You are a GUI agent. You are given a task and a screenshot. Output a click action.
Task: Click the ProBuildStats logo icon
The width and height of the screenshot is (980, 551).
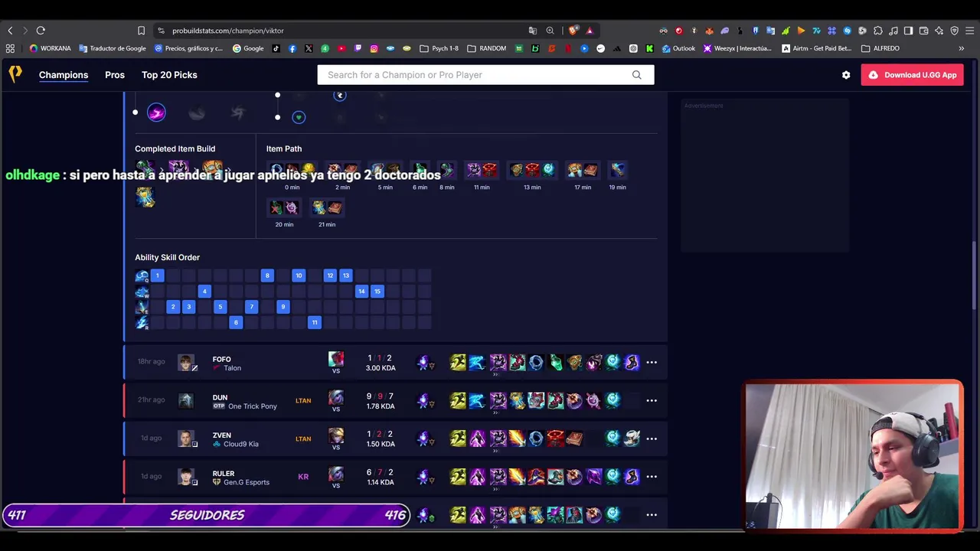(15, 74)
